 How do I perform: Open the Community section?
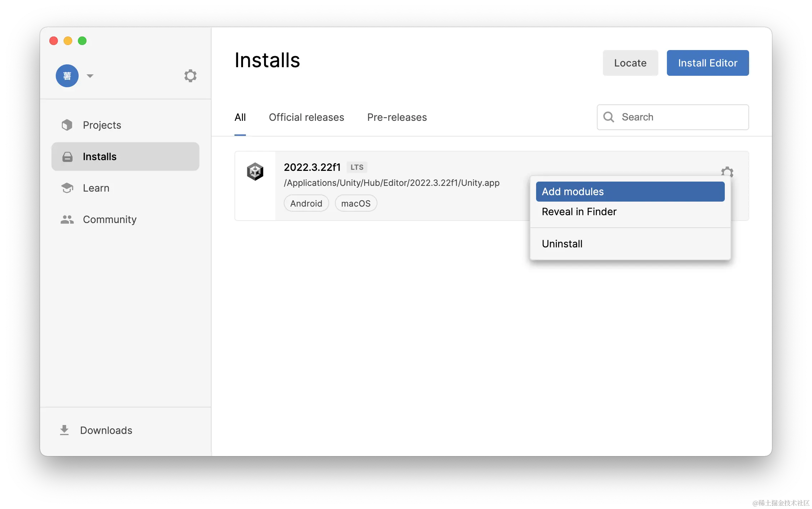point(109,219)
